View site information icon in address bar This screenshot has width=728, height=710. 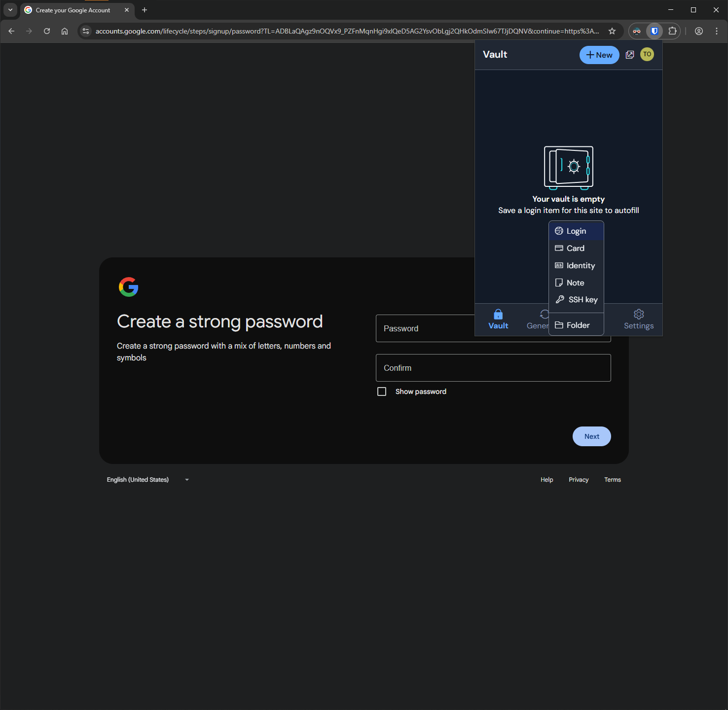(86, 31)
